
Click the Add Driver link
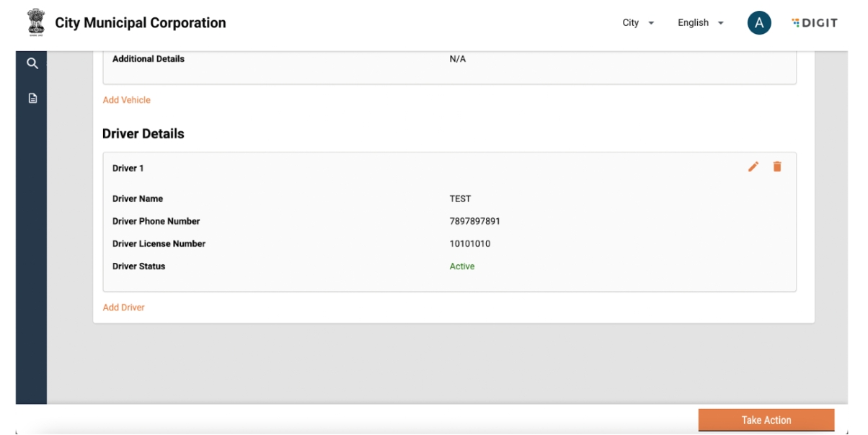tap(124, 308)
